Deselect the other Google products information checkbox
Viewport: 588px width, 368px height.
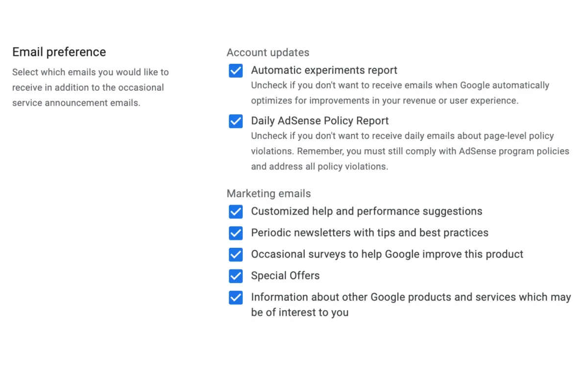236,298
